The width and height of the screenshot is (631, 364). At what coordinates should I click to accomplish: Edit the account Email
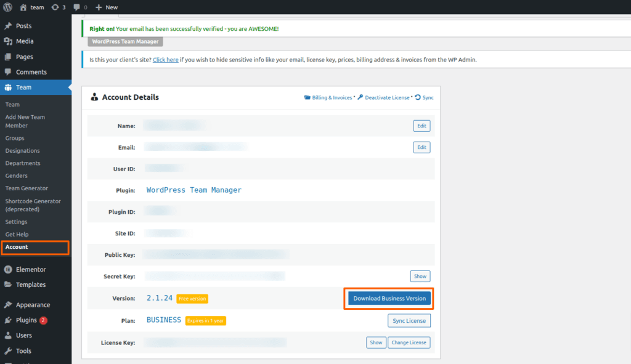421,147
